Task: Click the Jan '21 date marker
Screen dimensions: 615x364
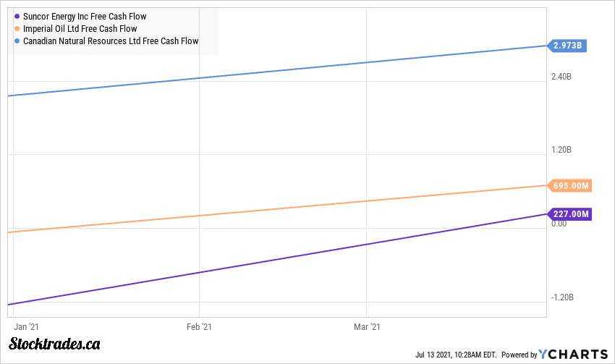Action: click(x=25, y=327)
